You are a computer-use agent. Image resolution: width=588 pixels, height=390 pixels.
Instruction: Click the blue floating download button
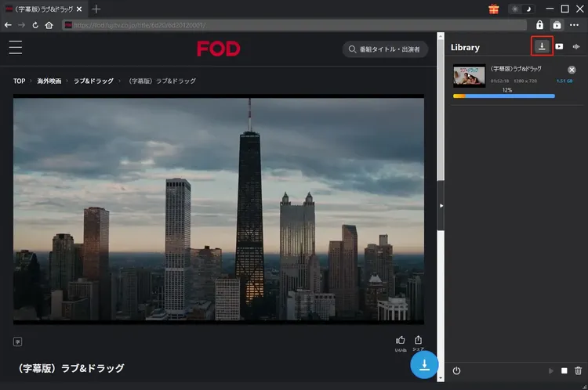click(424, 365)
